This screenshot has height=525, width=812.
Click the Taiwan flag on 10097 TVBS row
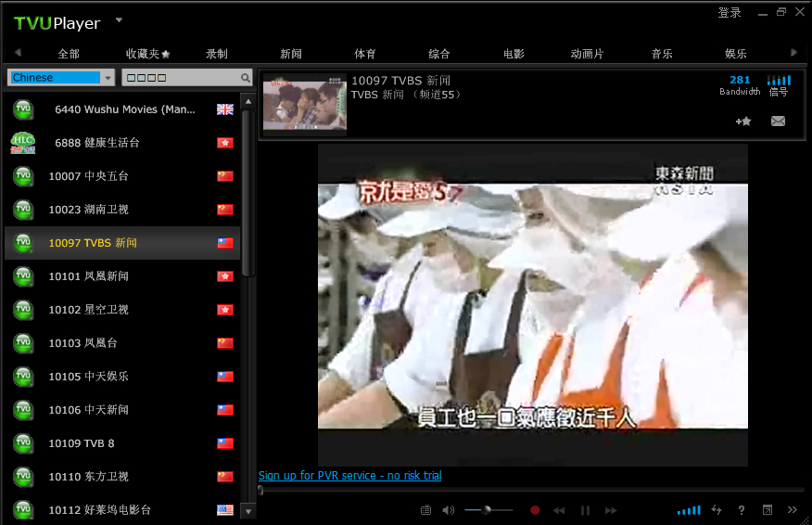coord(224,242)
